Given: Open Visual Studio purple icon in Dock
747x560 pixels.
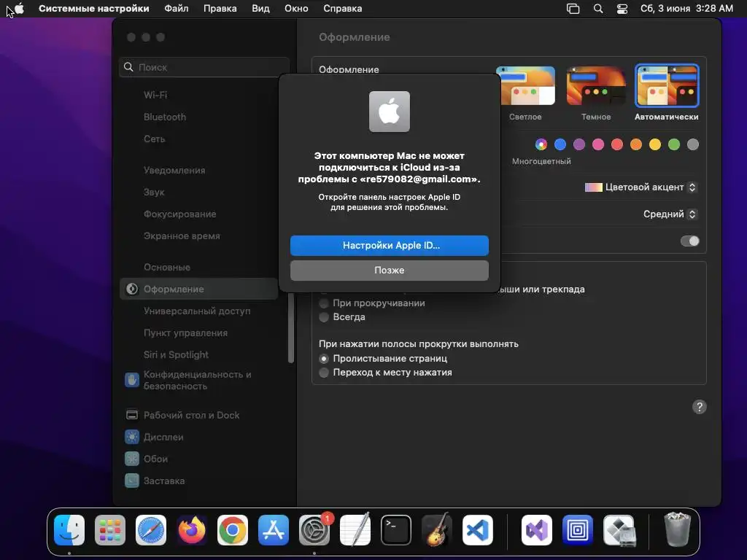Looking at the screenshot, I should [537, 530].
